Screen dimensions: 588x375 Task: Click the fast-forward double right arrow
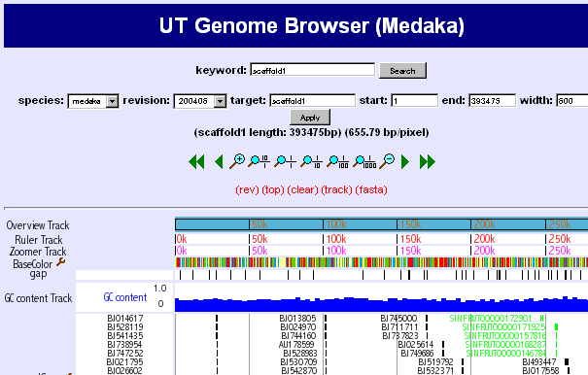tap(428, 162)
